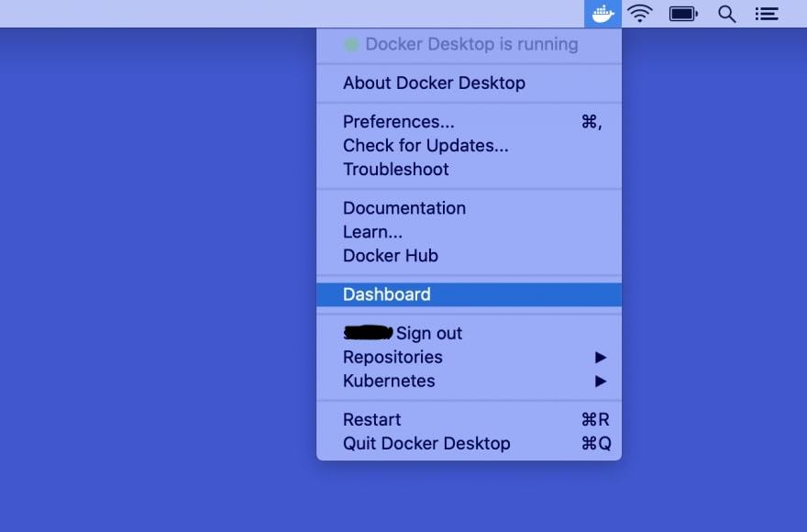
Task: Expand the Repositories submenu
Action: (469, 357)
